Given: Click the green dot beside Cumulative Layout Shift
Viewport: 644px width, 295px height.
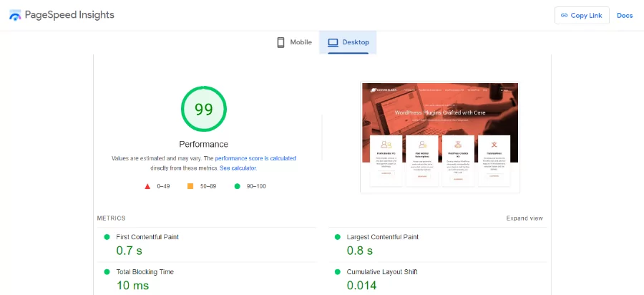Looking at the screenshot, I should pos(337,272).
